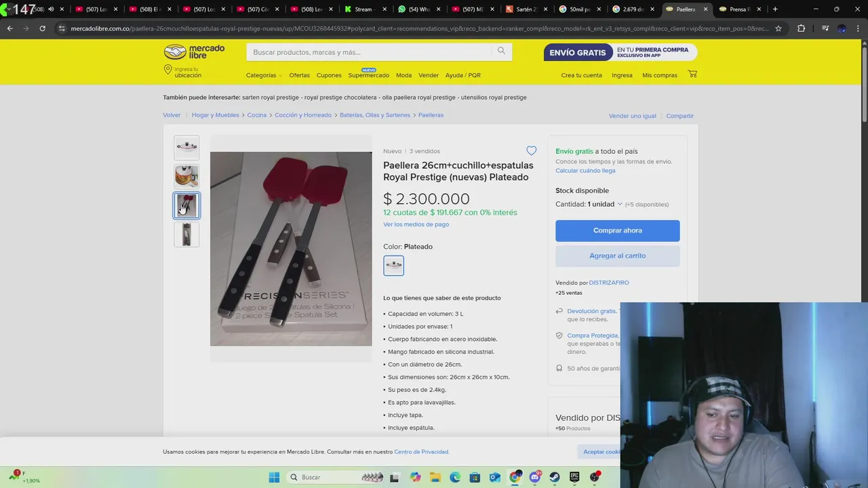Screen dimensions: 868x488
Task: Switch to the Prensa browser tab
Action: [x=739, y=9]
